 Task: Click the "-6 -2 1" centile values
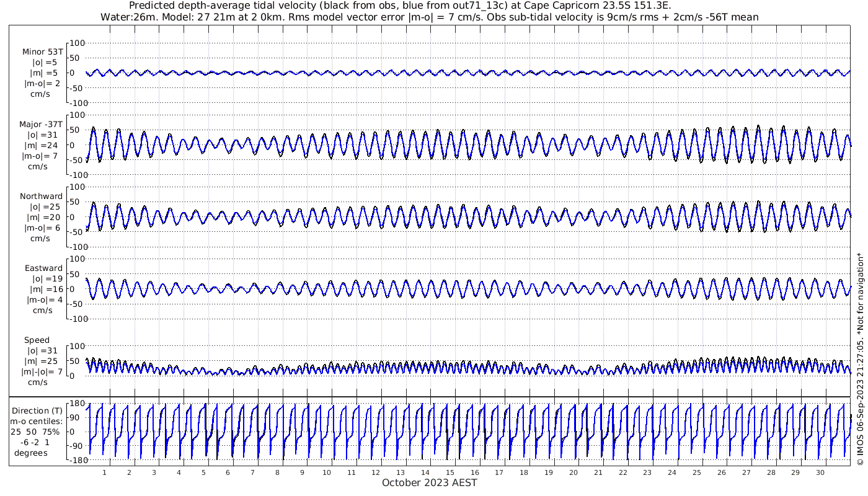pyautogui.click(x=33, y=442)
